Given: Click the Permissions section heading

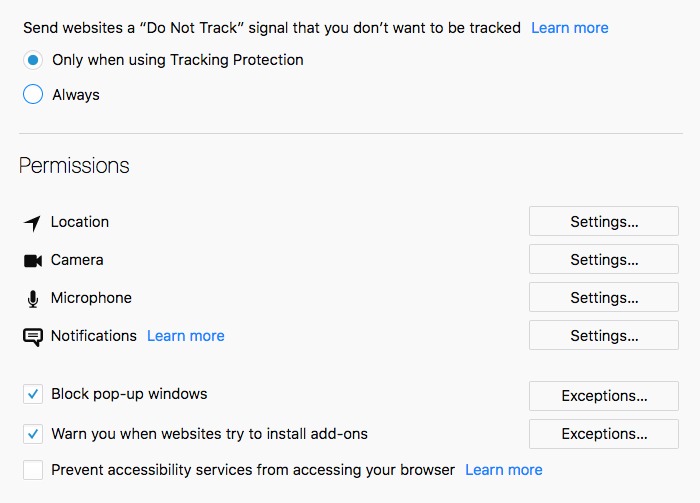Looking at the screenshot, I should coord(74,166).
